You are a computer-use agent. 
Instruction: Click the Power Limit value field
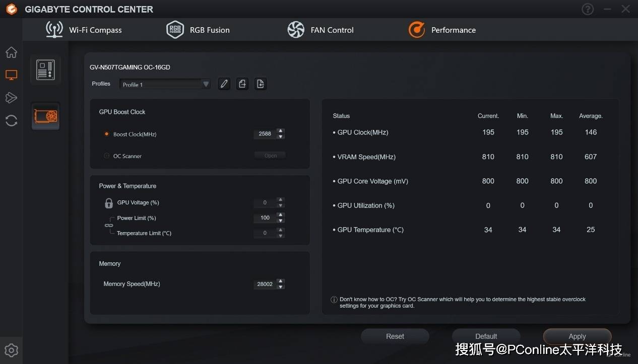[265, 218]
